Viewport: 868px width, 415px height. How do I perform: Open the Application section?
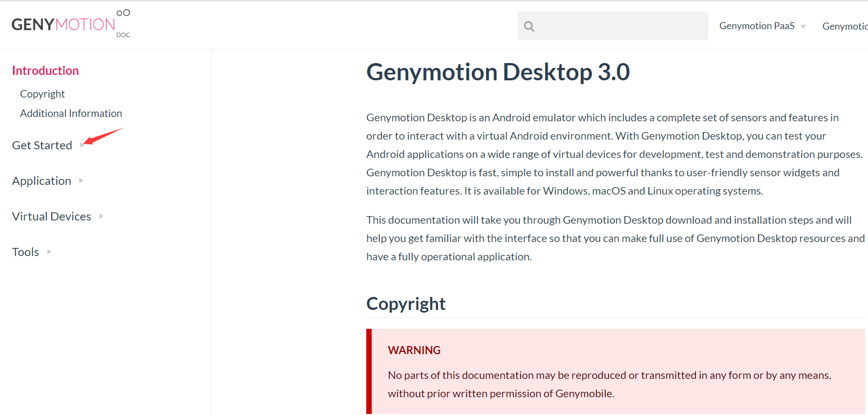coord(42,181)
